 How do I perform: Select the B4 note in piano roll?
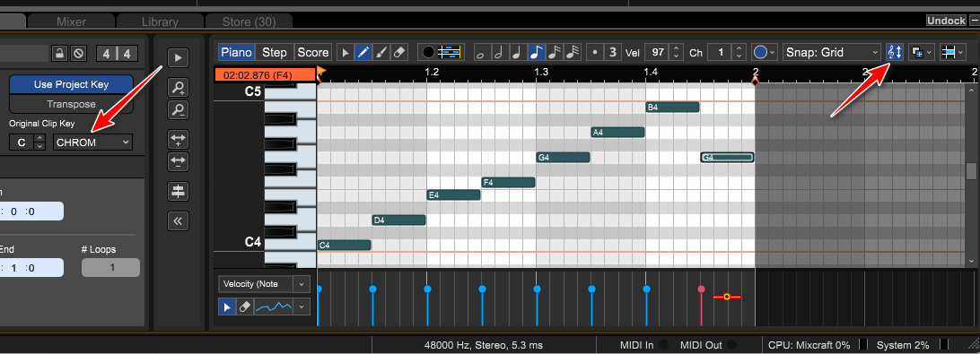click(x=672, y=108)
